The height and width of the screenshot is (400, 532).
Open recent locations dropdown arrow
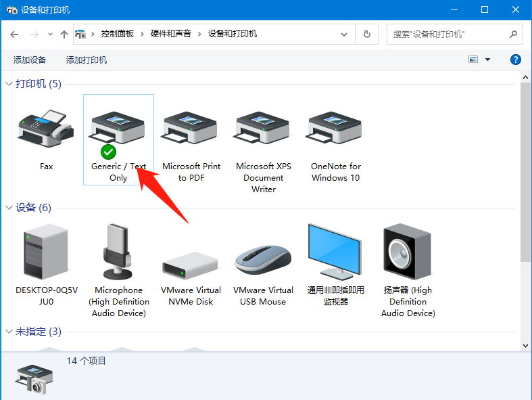[50, 34]
